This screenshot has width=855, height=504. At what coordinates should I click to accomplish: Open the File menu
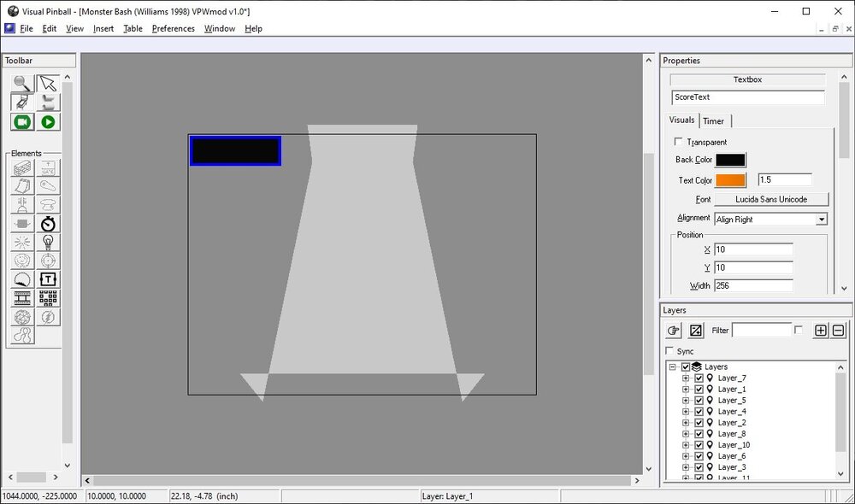(x=27, y=28)
